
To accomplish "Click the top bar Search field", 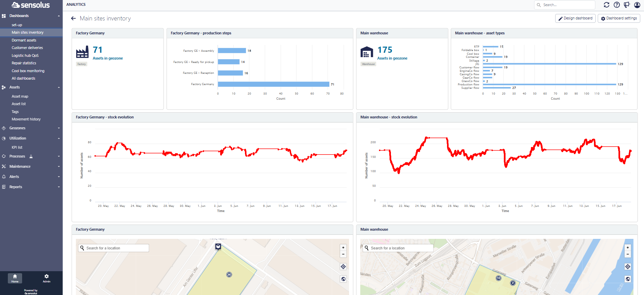I will 565,5.
